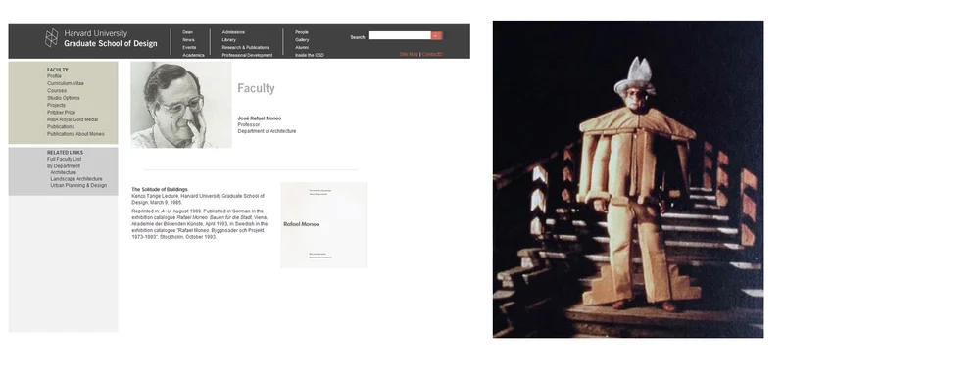The height and width of the screenshot is (376, 980).
Task: Click Harvard University Graduate School of Design title
Action: [110, 38]
